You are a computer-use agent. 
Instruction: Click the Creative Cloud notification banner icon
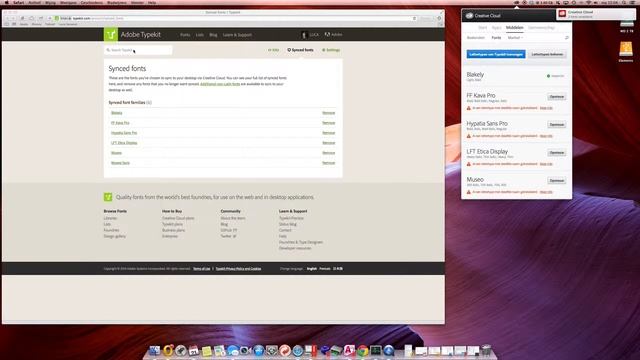(x=562, y=14)
